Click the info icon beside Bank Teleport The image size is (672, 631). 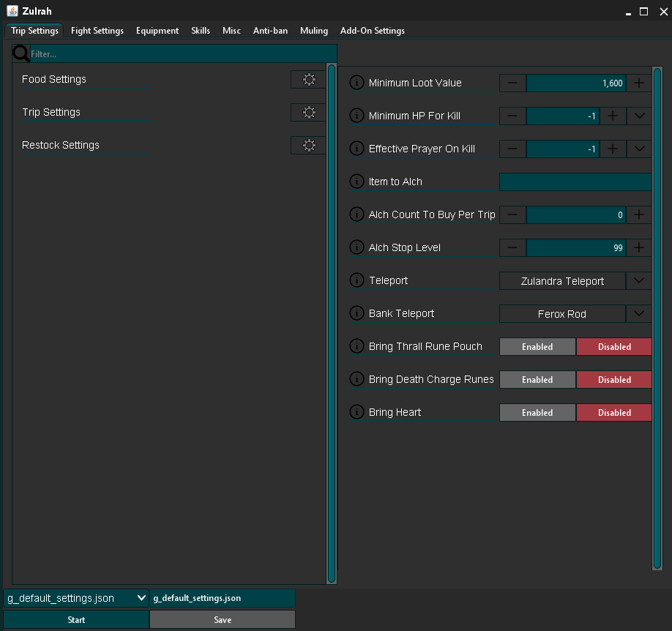pos(356,313)
